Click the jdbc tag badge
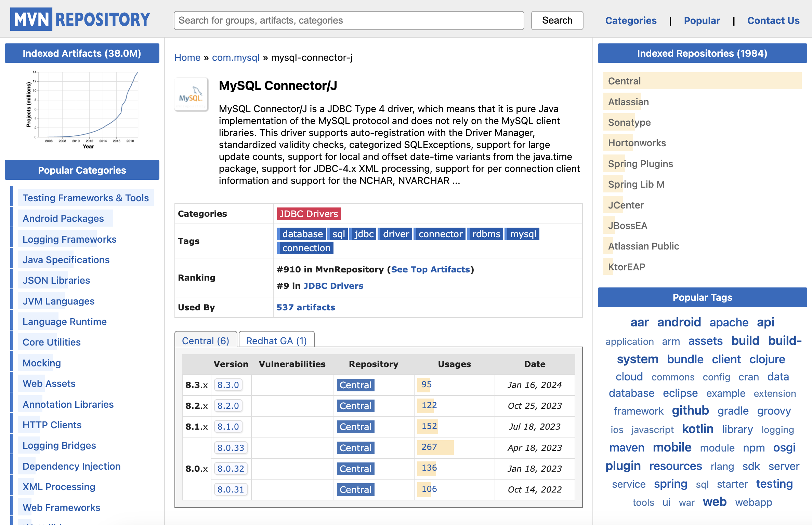812x525 pixels. [364, 234]
